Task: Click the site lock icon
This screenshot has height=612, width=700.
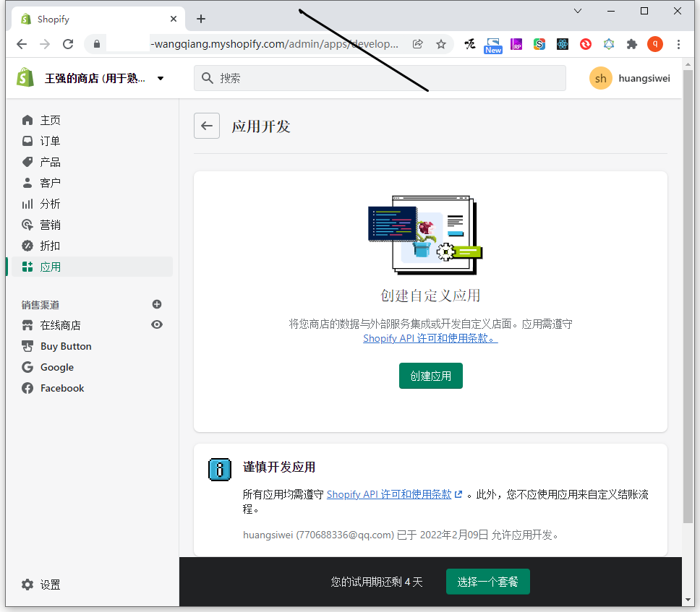Action: point(97,44)
